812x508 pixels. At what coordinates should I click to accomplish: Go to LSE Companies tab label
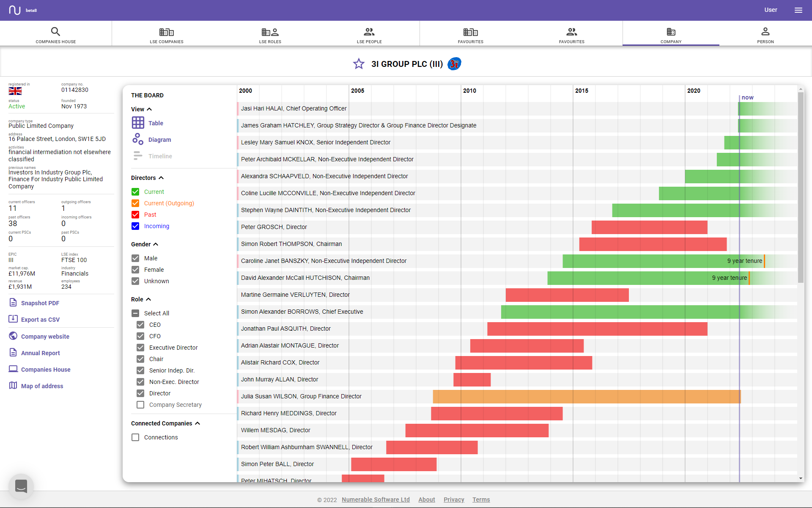[x=167, y=42]
